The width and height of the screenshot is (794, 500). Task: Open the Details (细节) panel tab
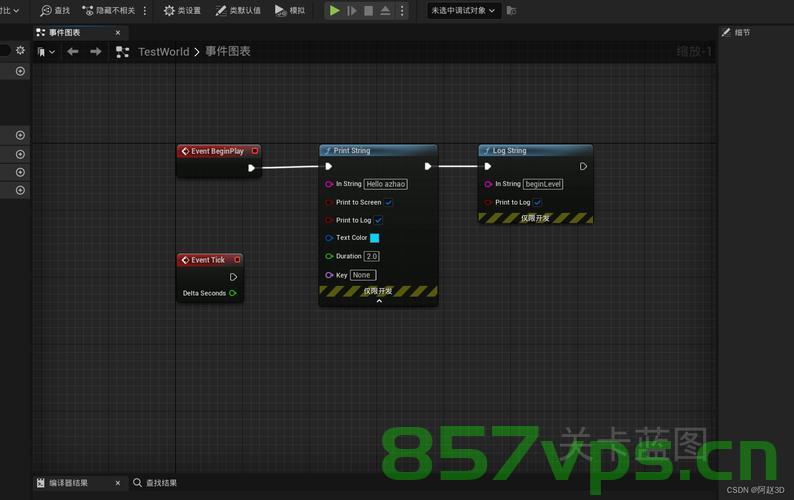point(737,32)
